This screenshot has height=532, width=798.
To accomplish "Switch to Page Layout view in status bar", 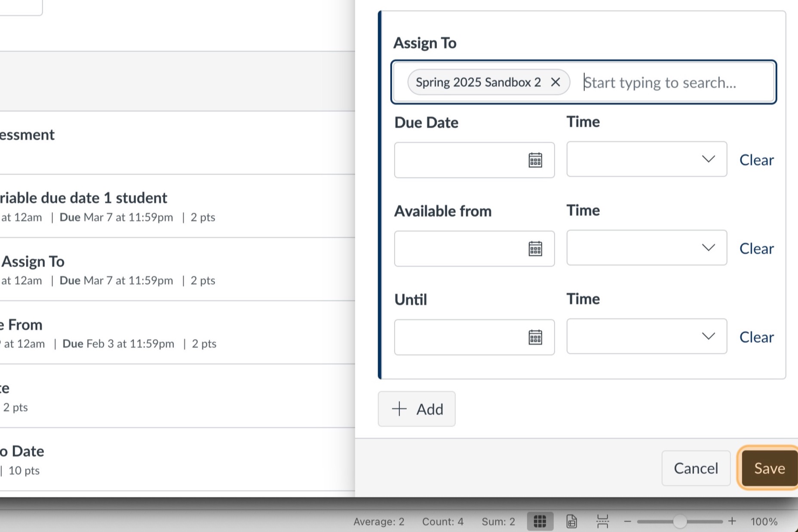I will (571, 522).
